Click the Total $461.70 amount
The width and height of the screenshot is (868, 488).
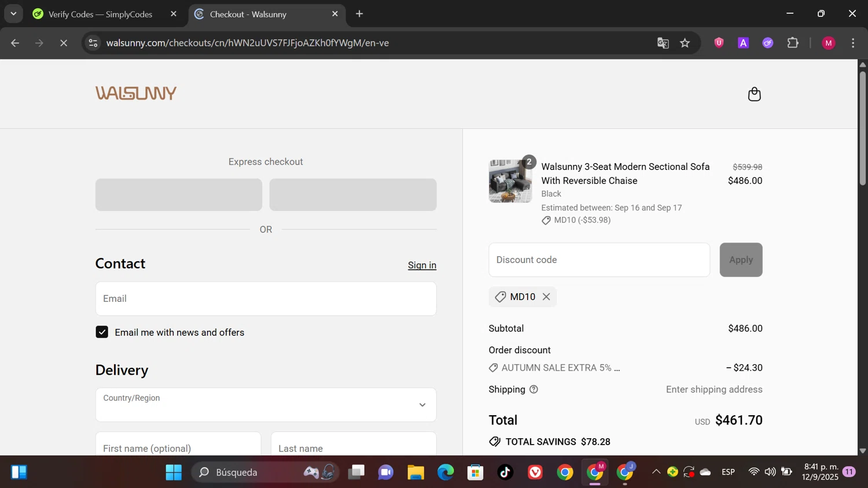[x=739, y=420]
